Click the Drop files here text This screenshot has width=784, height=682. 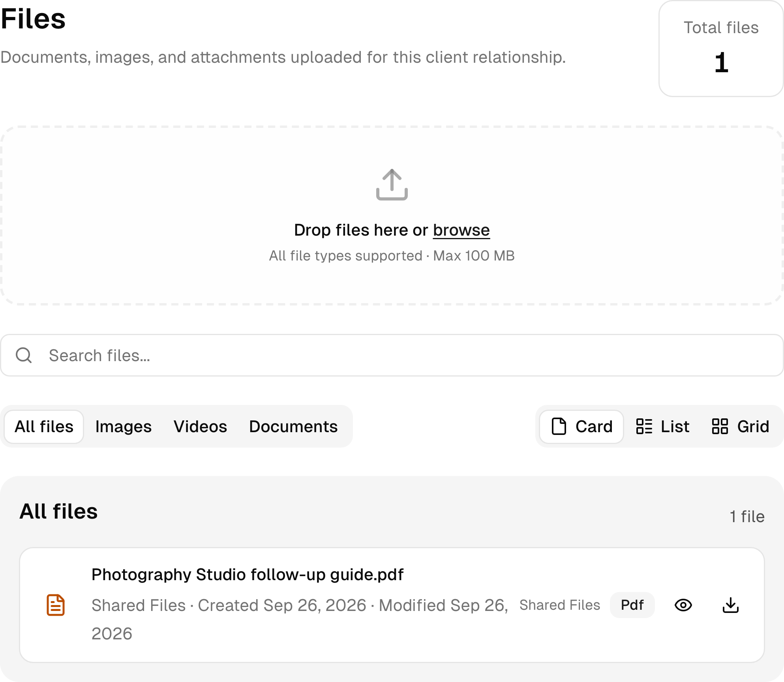pyautogui.click(x=361, y=230)
